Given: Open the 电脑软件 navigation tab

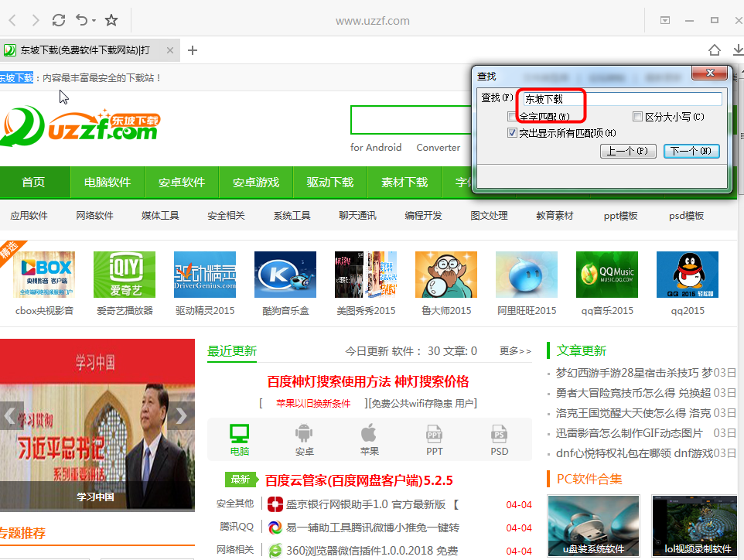Looking at the screenshot, I should [x=108, y=183].
